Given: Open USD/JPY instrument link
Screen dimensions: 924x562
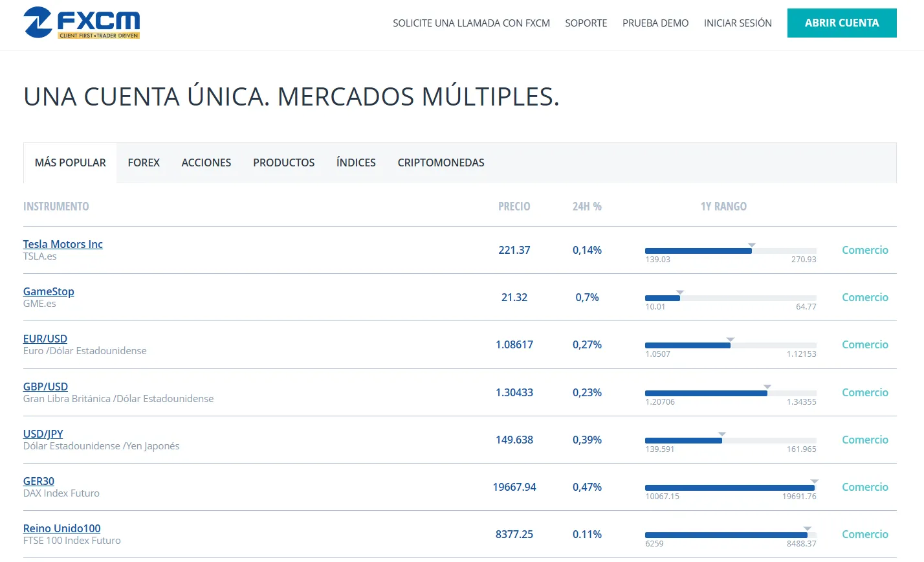Looking at the screenshot, I should pyautogui.click(x=43, y=434).
